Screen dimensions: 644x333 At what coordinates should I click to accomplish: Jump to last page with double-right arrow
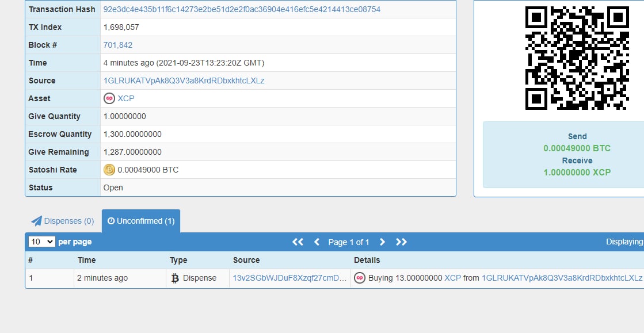click(402, 242)
